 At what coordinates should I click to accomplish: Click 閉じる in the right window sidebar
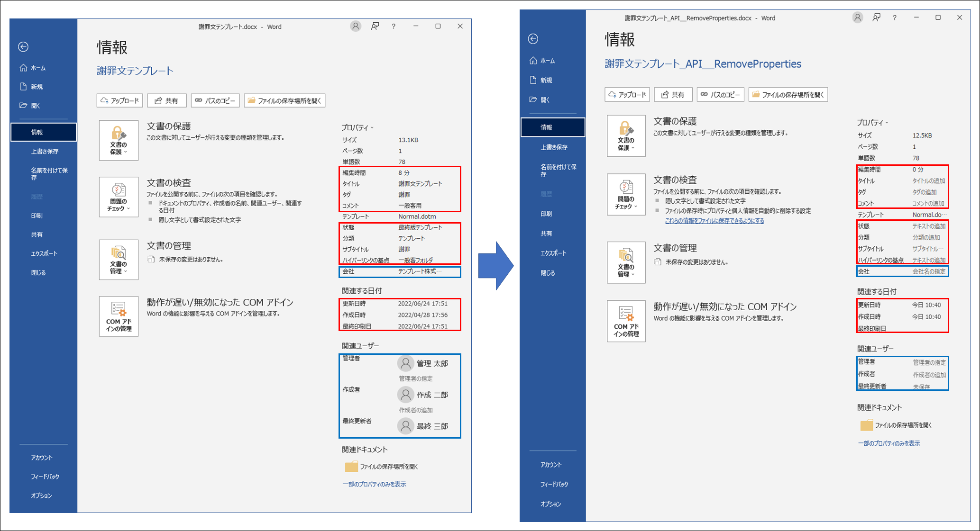[548, 273]
